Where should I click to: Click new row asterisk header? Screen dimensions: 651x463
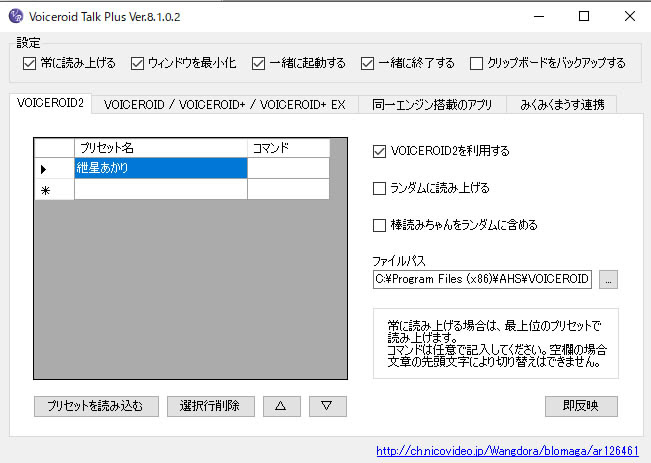tap(54, 189)
